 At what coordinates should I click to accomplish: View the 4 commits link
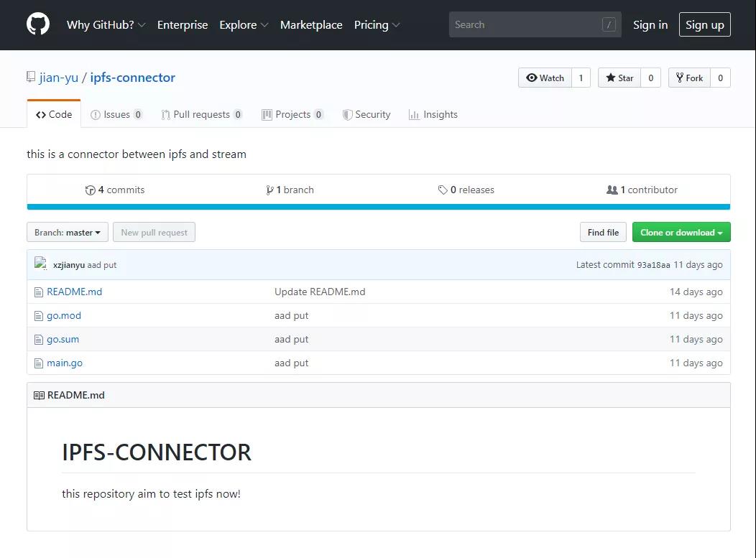[115, 190]
